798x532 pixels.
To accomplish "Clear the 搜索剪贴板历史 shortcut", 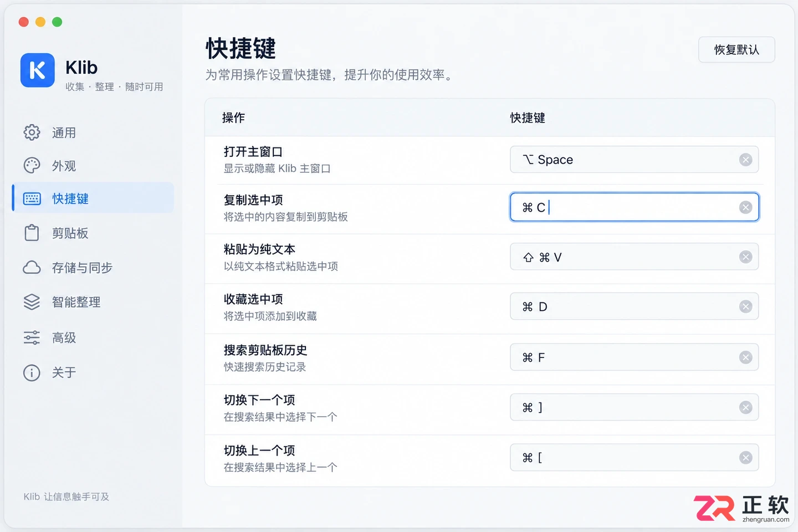I will (x=745, y=357).
